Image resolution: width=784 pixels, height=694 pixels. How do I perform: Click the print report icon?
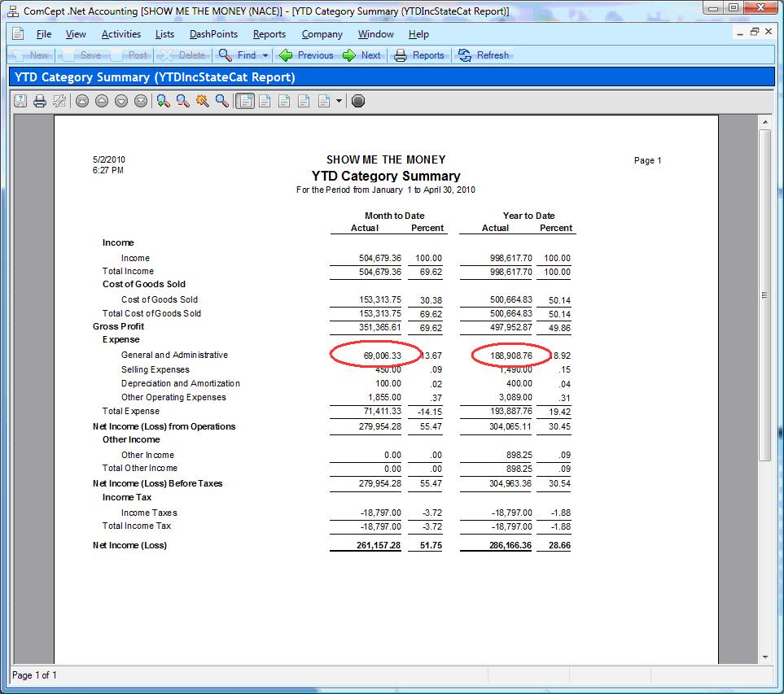point(39,101)
